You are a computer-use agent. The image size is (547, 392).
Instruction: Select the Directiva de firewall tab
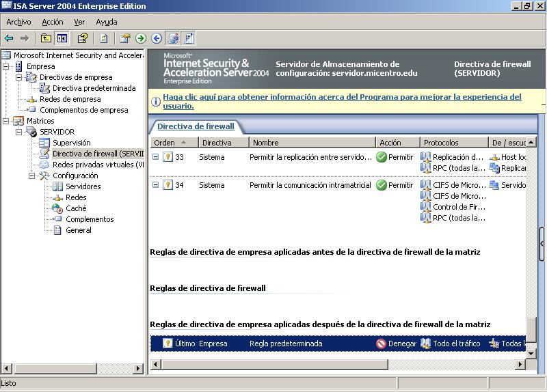point(196,126)
